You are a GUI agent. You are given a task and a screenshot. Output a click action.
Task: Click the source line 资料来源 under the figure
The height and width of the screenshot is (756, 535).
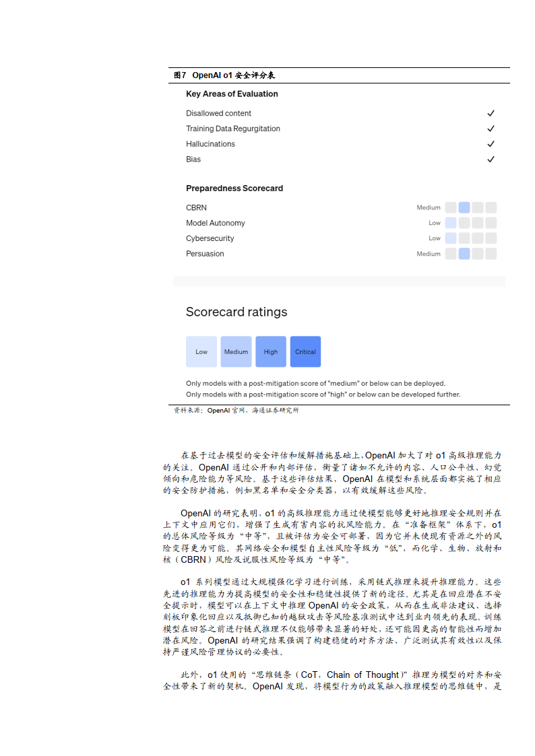tap(236, 410)
